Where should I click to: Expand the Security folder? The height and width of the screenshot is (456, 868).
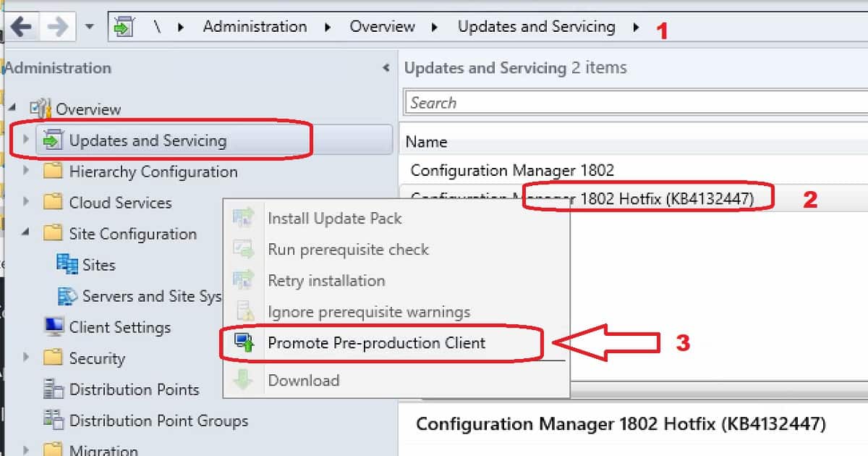click(x=27, y=358)
